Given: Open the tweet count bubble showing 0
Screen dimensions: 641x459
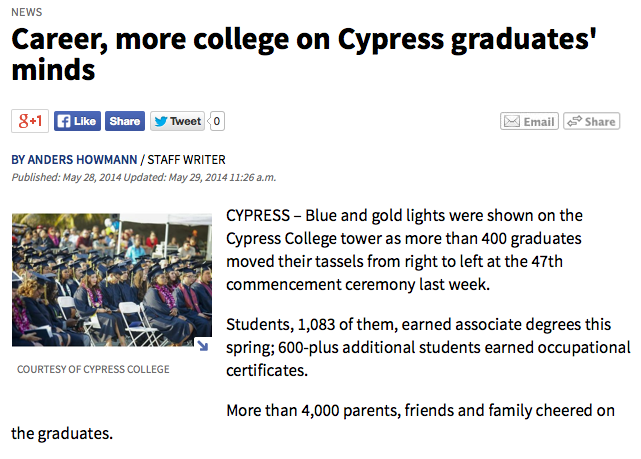Looking at the screenshot, I should 217,121.
